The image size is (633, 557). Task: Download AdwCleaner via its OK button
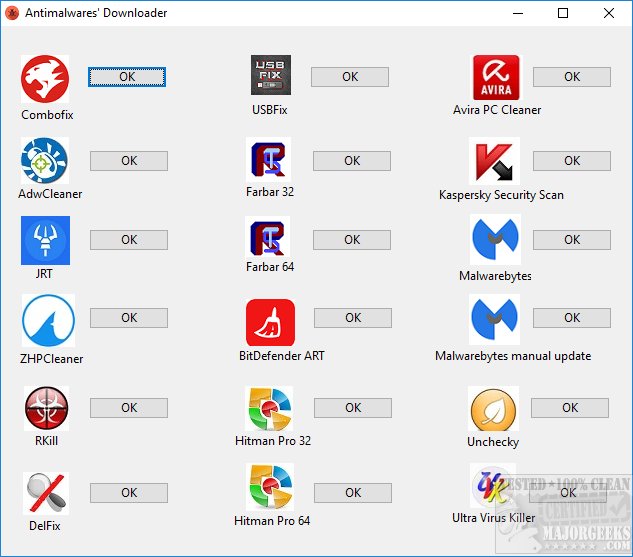(129, 161)
